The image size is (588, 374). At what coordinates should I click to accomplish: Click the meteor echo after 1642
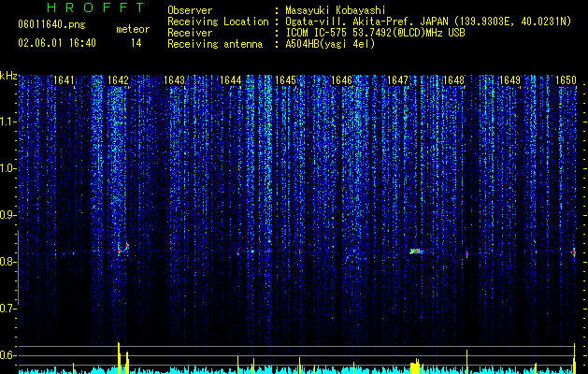click(x=123, y=249)
